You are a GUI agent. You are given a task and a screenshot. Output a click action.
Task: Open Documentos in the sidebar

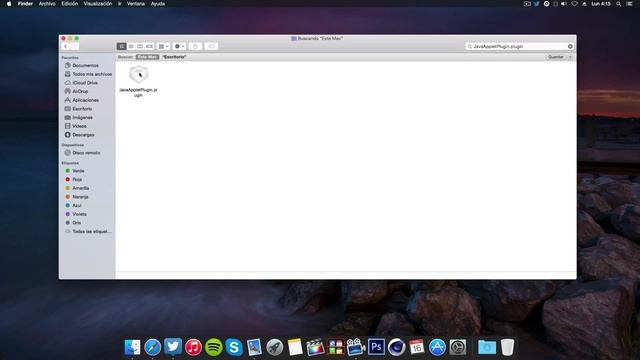pyautogui.click(x=85, y=65)
